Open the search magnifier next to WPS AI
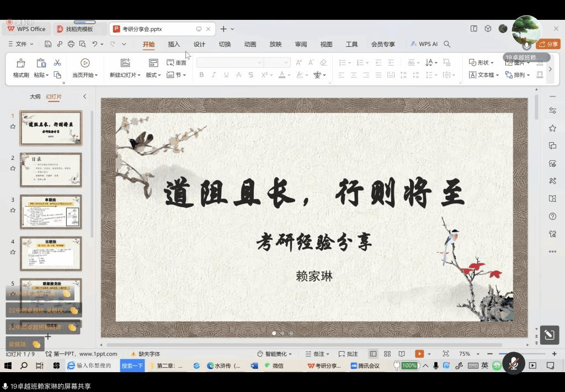Image resolution: width=565 pixels, height=392 pixels. (447, 44)
